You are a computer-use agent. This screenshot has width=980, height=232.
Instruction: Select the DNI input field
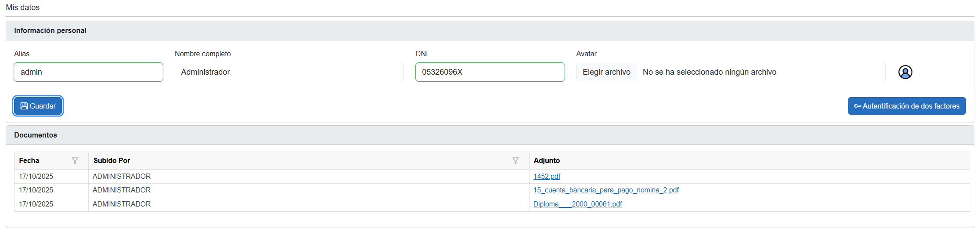pyautogui.click(x=490, y=72)
